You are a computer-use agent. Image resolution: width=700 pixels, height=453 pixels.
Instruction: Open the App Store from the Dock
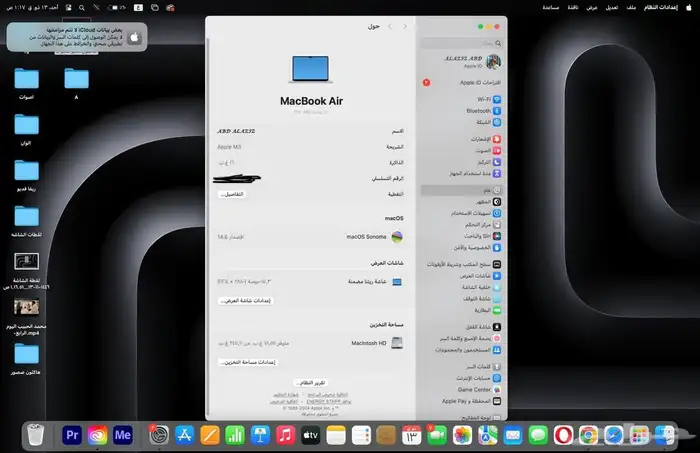(x=184, y=434)
